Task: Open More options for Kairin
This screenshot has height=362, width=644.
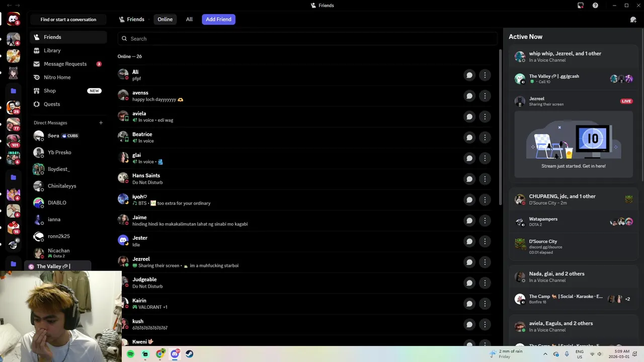Action: [485, 304]
